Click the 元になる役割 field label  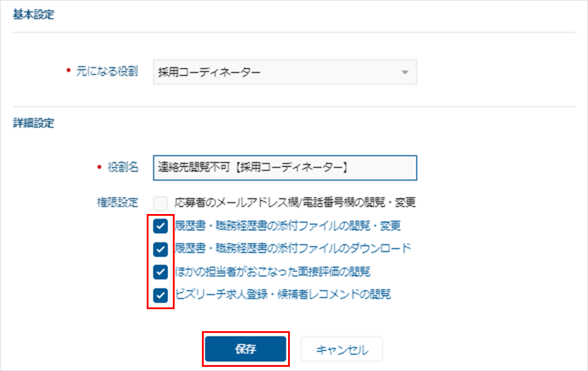point(108,71)
